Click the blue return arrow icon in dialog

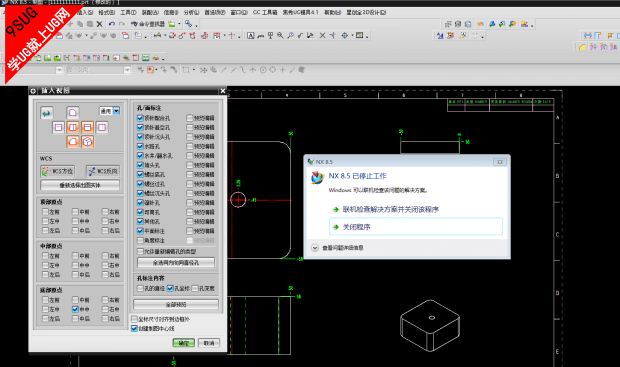(47, 113)
